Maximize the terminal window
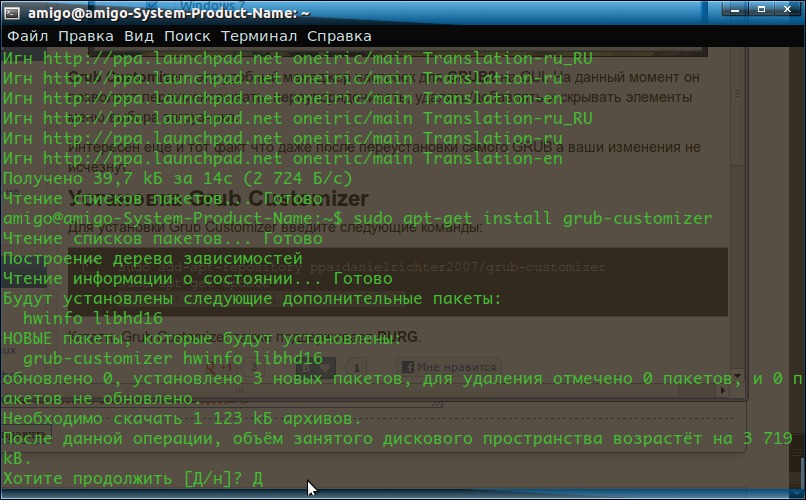 click(x=761, y=9)
